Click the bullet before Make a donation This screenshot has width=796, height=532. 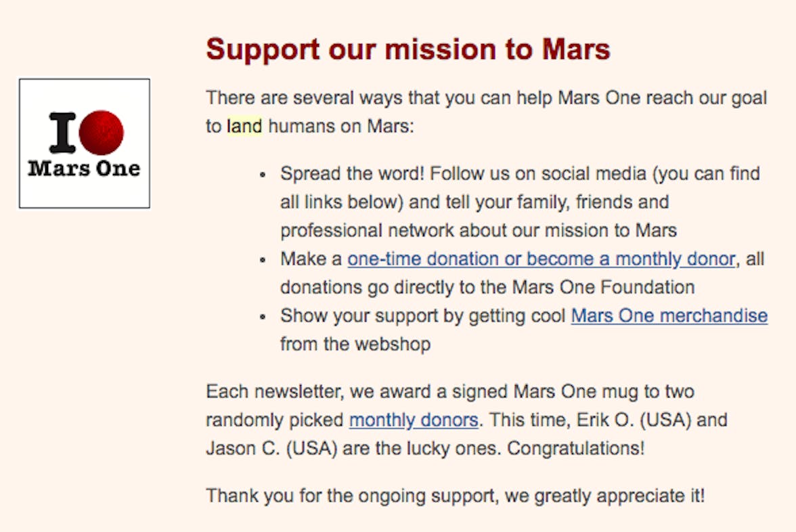(x=263, y=260)
